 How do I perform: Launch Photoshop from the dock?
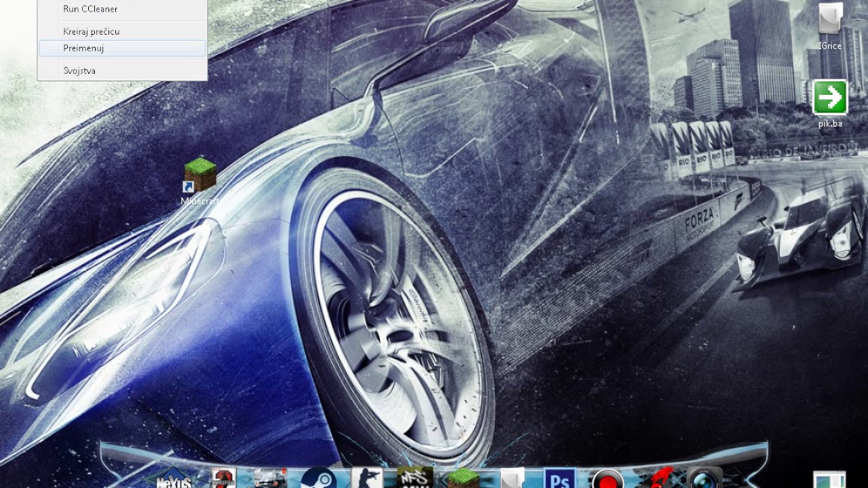(x=560, y=478)
